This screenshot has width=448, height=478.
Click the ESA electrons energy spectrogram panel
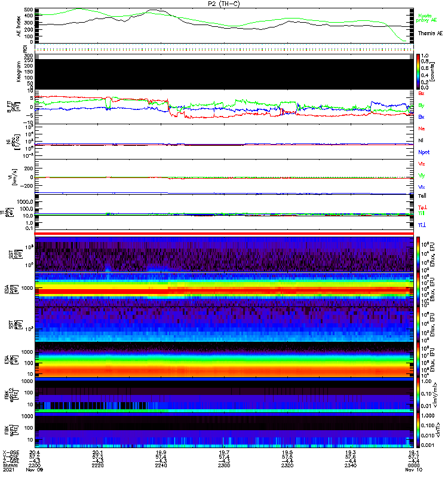tap(224, 360)
